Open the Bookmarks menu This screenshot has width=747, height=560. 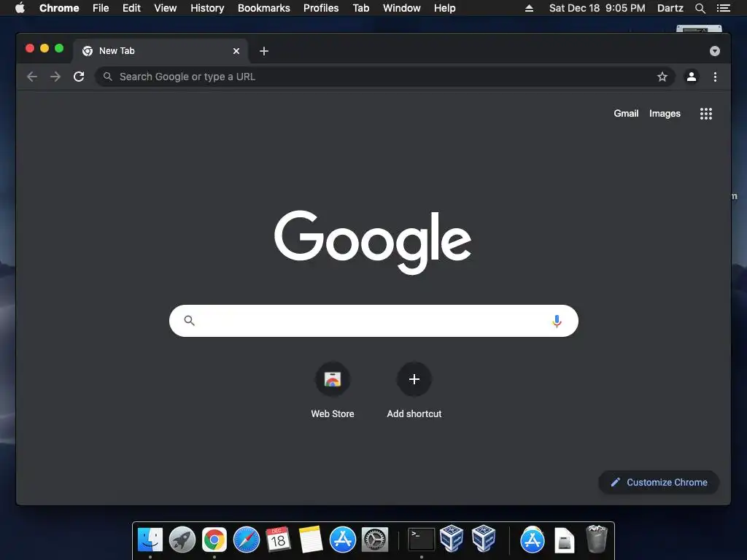264,8
